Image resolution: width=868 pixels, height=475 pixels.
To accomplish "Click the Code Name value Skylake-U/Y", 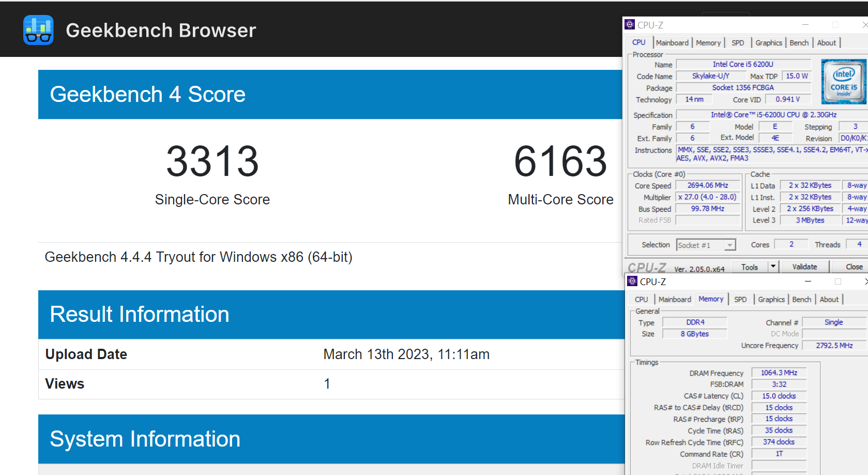I will 711,76.
